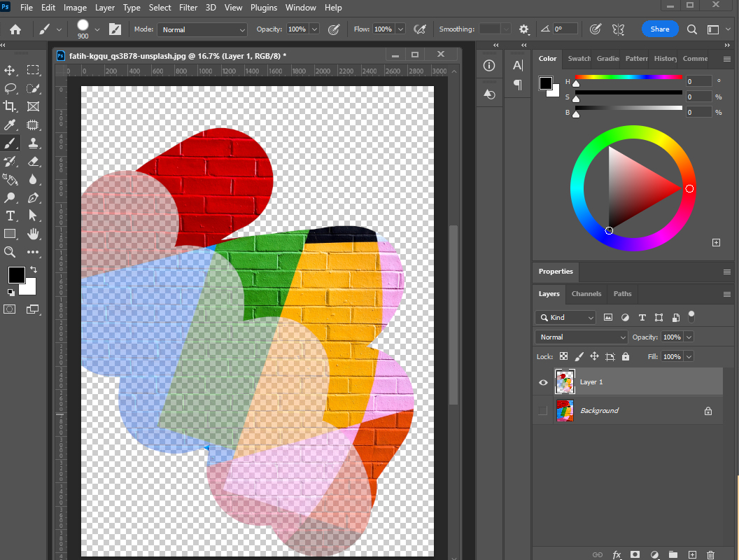Open the layer blend mode Normal dropdown
This screenshot has width=739, height=560.
click(581, 337)
